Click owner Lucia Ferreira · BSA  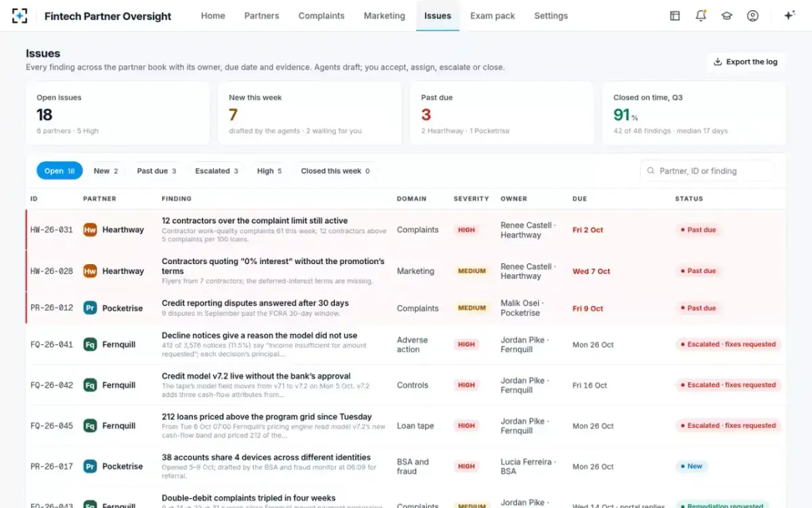pyautogui.click(x=528, y=466)
